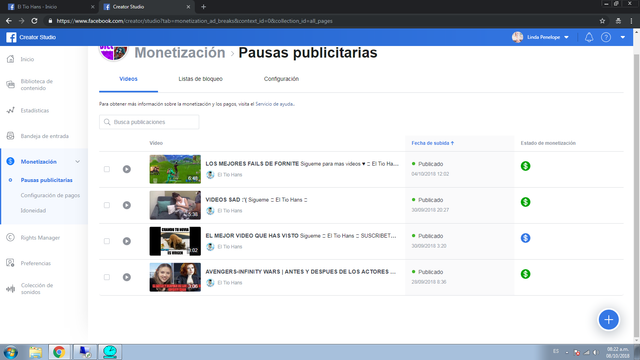Go back in browser history
The image size is (640, 360).
9,21
